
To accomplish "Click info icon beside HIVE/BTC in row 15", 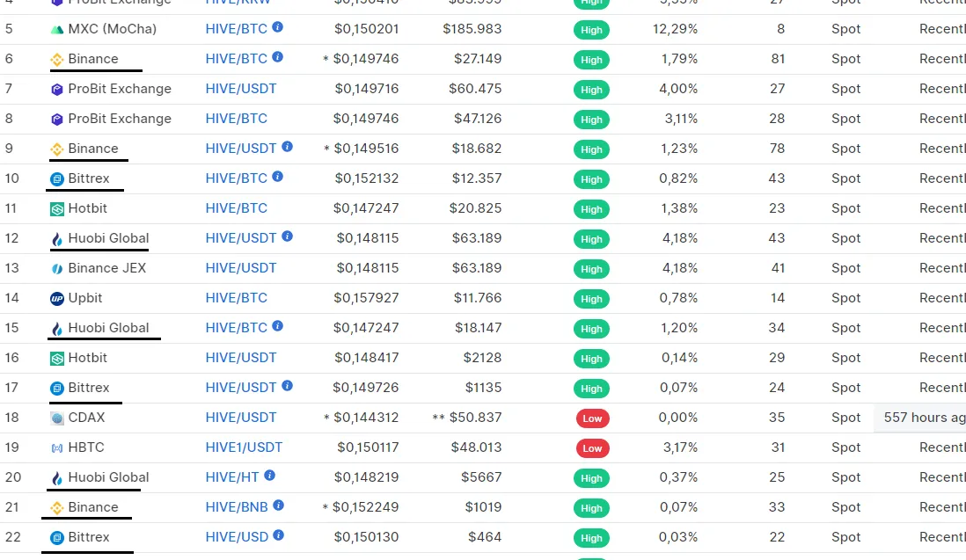I will pyautogui.click(x=278, y=326).
